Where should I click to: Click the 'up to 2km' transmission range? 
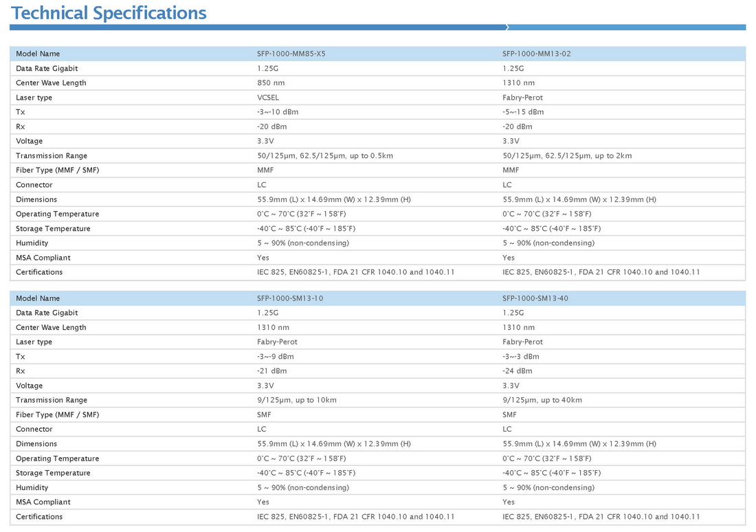click(x=613, y=156)
